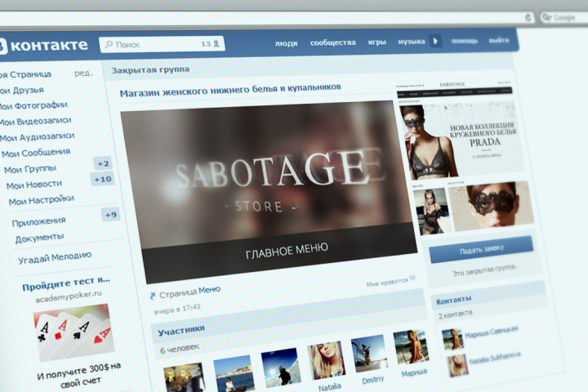
Task: Click the Мне нравится like heart
Action: [412, 278]
